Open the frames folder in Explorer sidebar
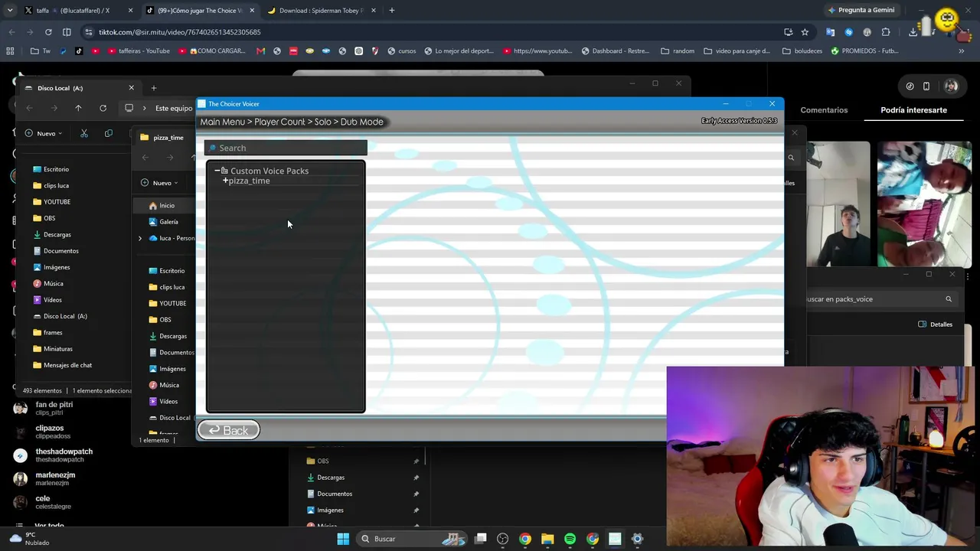The image size is (980, 551). tap(47, 333)
